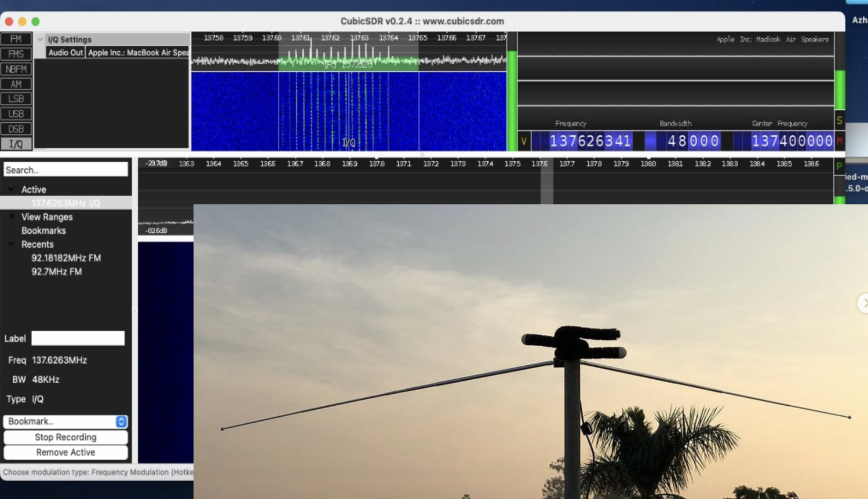Click the Search input field

pyautogui.click(x=65, y=170)
